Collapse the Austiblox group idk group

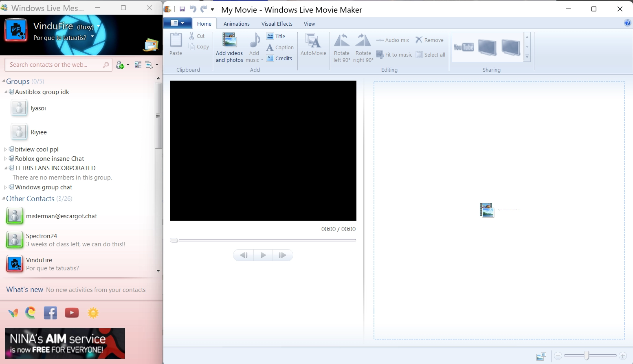[x=6, y=92]
